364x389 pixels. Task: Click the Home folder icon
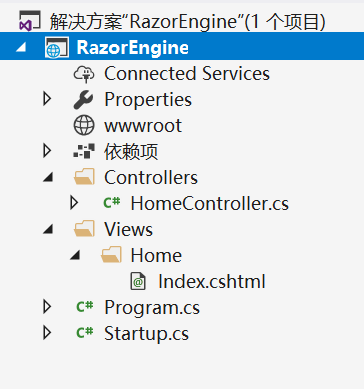pos(111,254)
